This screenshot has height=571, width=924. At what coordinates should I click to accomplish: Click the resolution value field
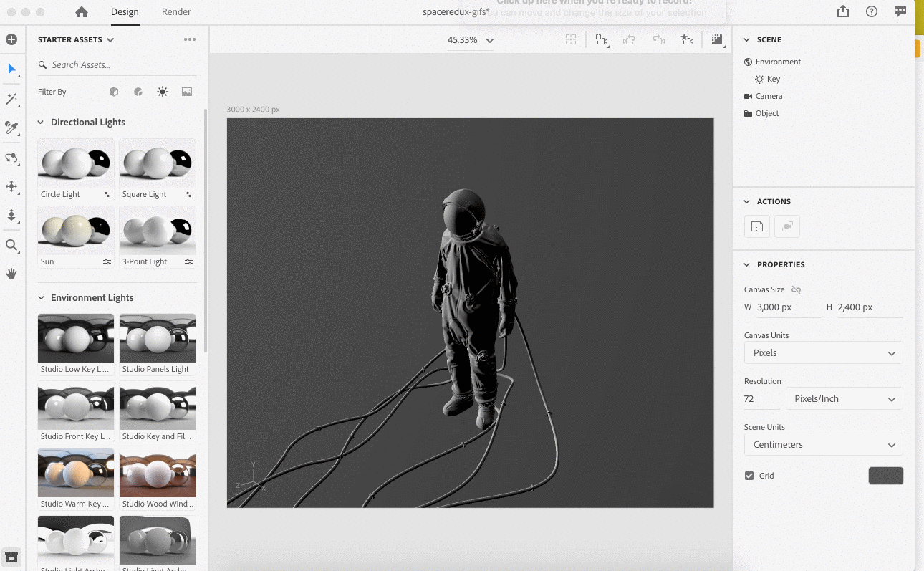[762, 399]
